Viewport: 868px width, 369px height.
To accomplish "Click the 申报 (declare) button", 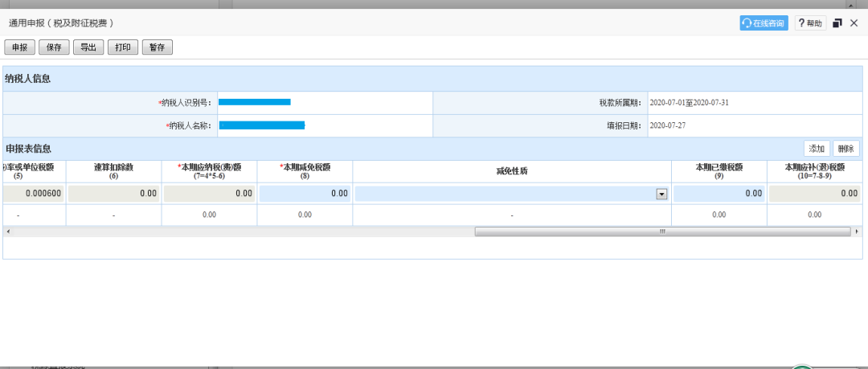I will click(20, 47).
